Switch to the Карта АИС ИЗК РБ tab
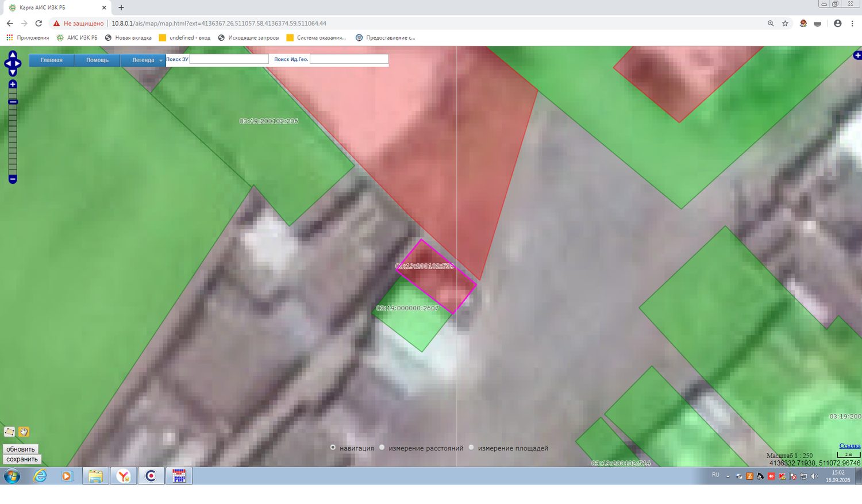The width and height of the screenshot is (862, 504). coord(57,7)
